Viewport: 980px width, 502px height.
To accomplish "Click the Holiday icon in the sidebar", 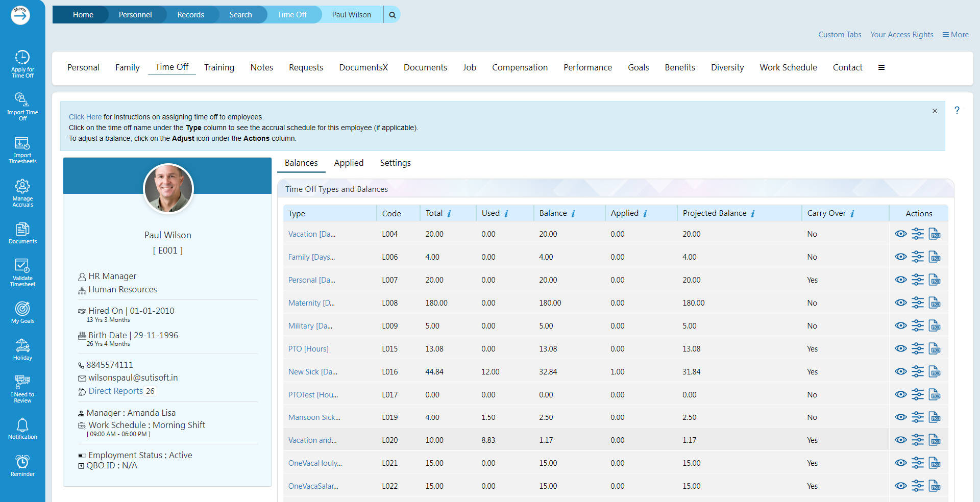I will (x=22, y=349).
